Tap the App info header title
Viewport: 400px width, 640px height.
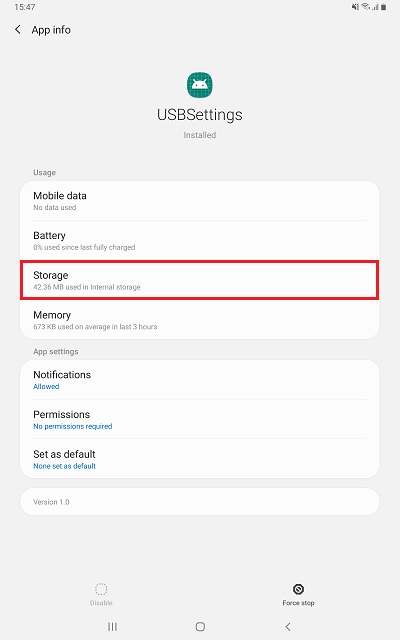[51, 30]
